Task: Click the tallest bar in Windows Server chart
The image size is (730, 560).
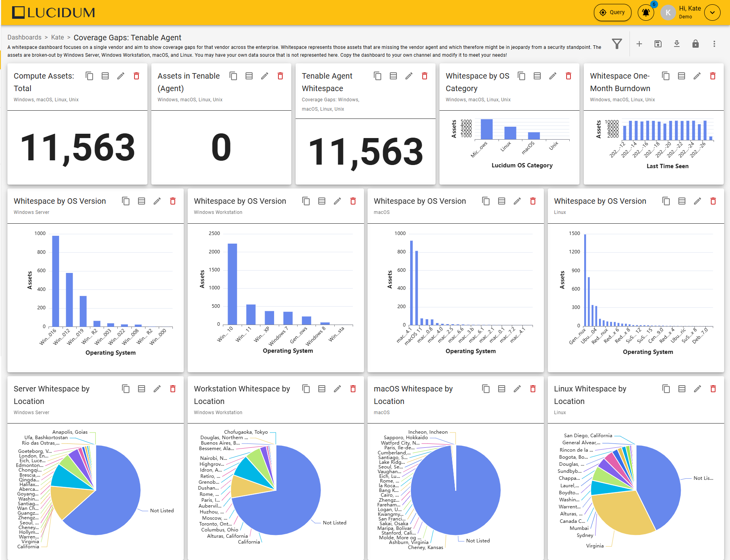Action: pos(56,281)
